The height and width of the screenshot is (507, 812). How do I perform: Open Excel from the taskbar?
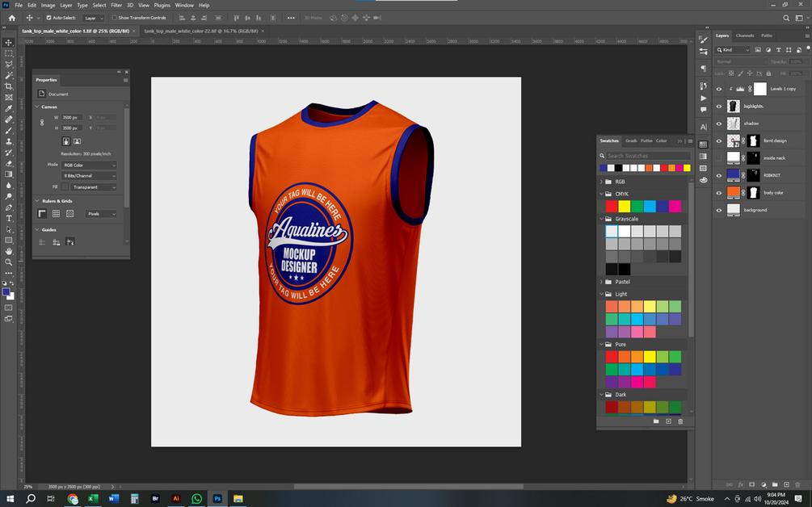pyautogui.click(x=93, y=499)
